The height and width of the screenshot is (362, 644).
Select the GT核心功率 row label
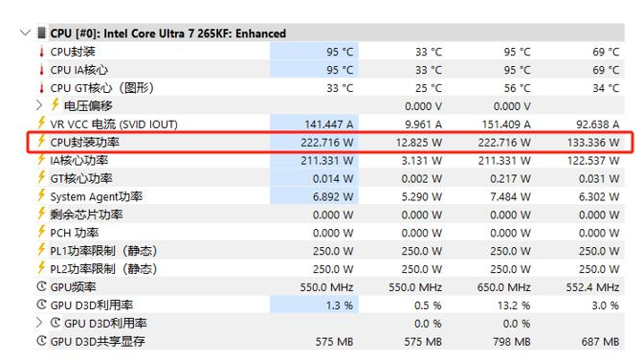(x=81, y=179)
